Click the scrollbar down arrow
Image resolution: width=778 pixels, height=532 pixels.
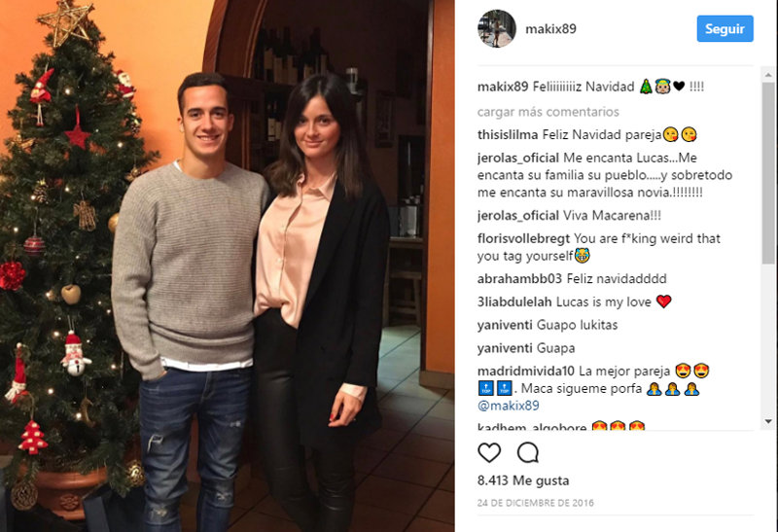point(768,421)
